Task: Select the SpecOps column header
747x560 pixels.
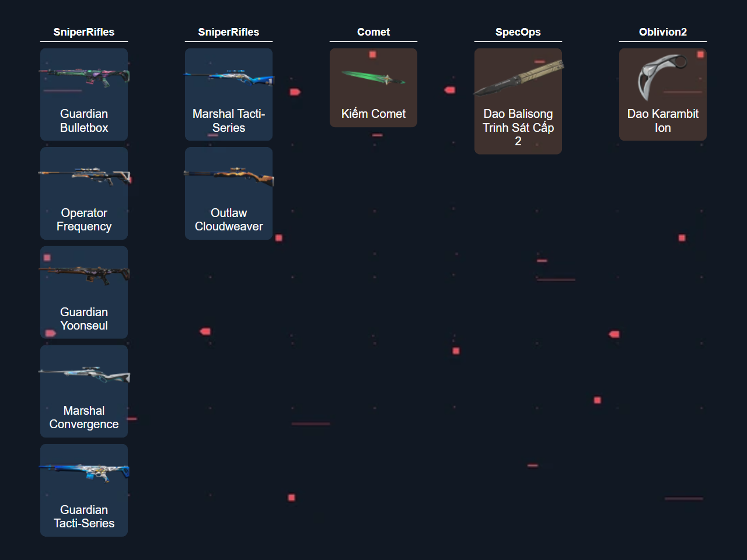Action: pyautogui.click(x=518, y=32)
